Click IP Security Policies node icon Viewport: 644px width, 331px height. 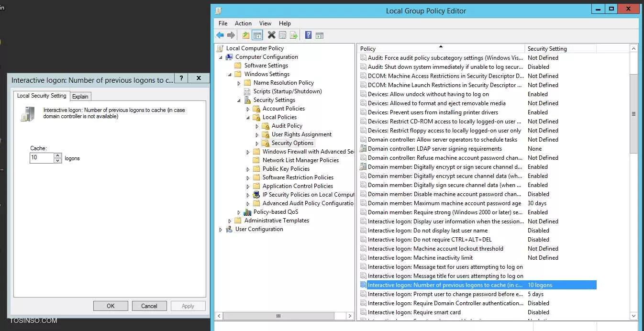pos(256,195)
